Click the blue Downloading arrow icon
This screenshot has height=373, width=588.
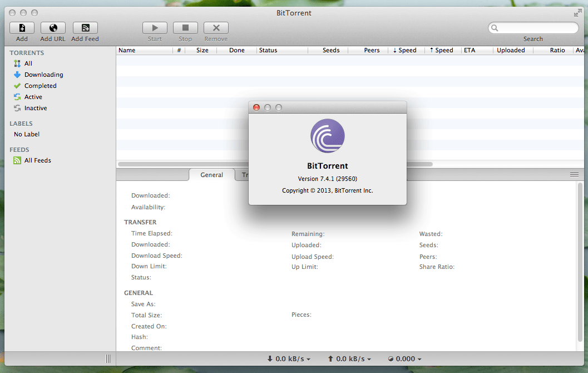click(x=17, y=75)
